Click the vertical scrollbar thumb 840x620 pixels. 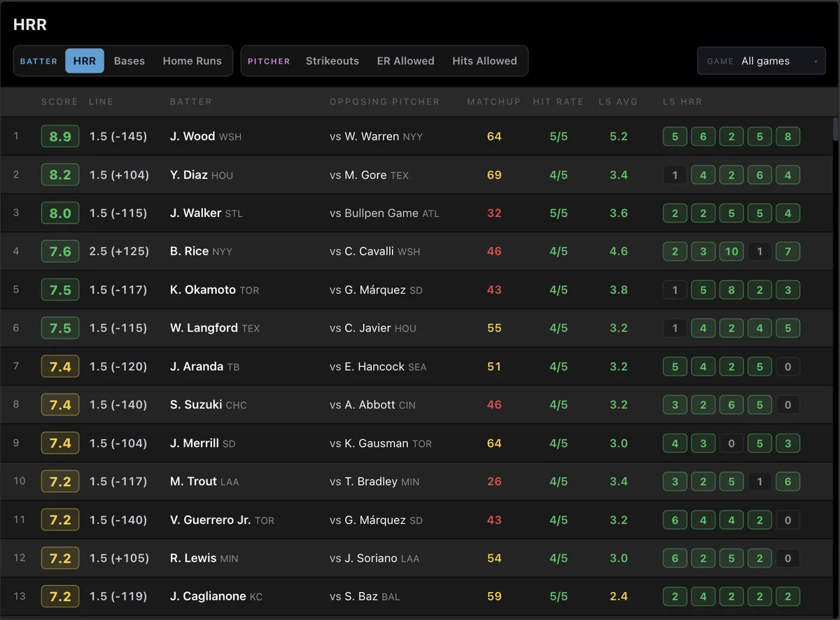pyautogui.click(x=835, y=129)
